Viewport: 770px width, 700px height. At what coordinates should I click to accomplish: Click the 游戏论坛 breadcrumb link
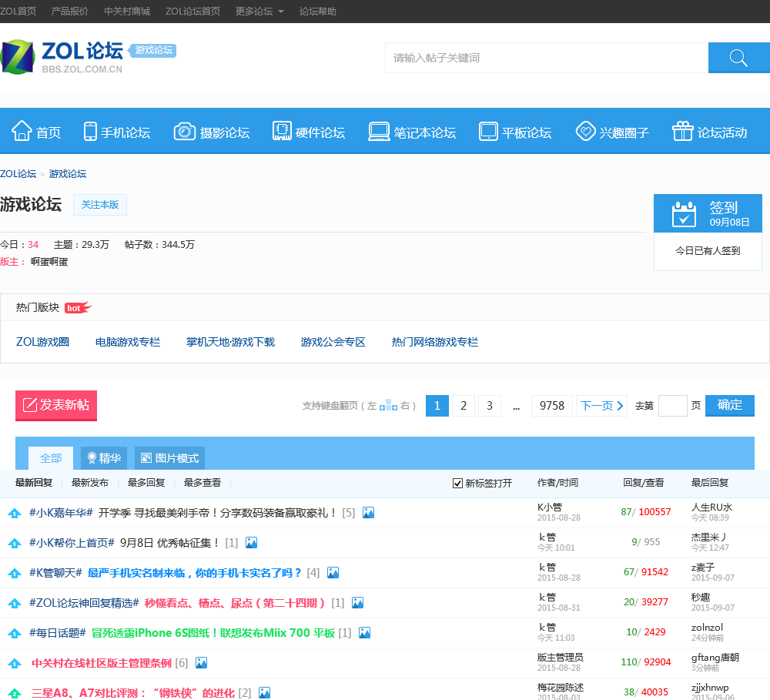68,174
